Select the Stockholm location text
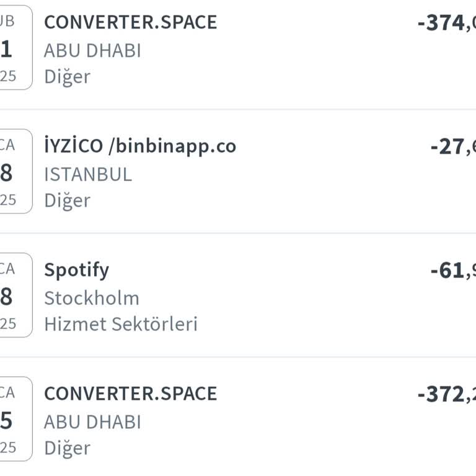Viewport: 476px width, 476px height. tap(92, 298)
